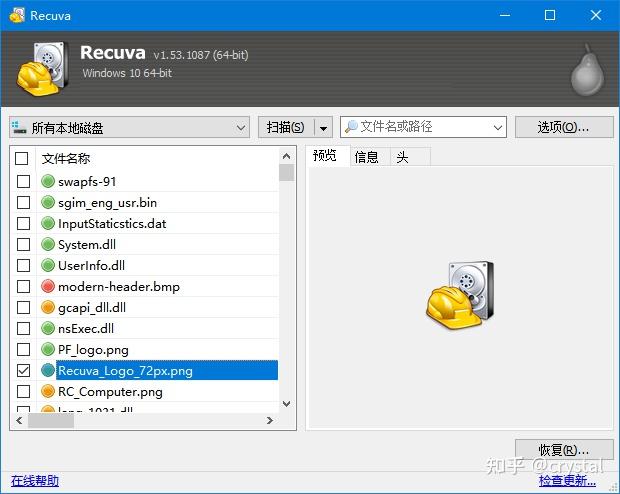620x494 pixels.
Task: Check the box for PF_logo.png
Action: click(23, 349)
